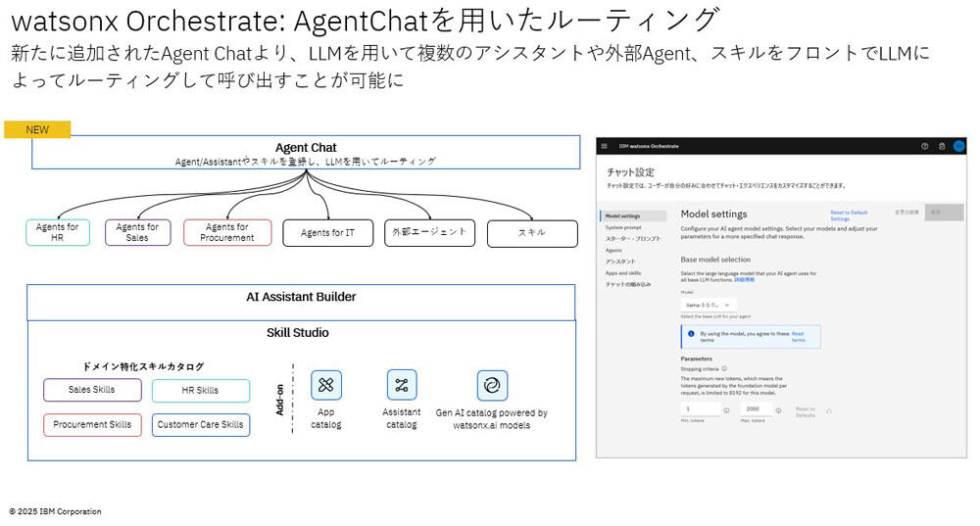
Task: Open System prompt in the sidebar
Action: point(623,227)
